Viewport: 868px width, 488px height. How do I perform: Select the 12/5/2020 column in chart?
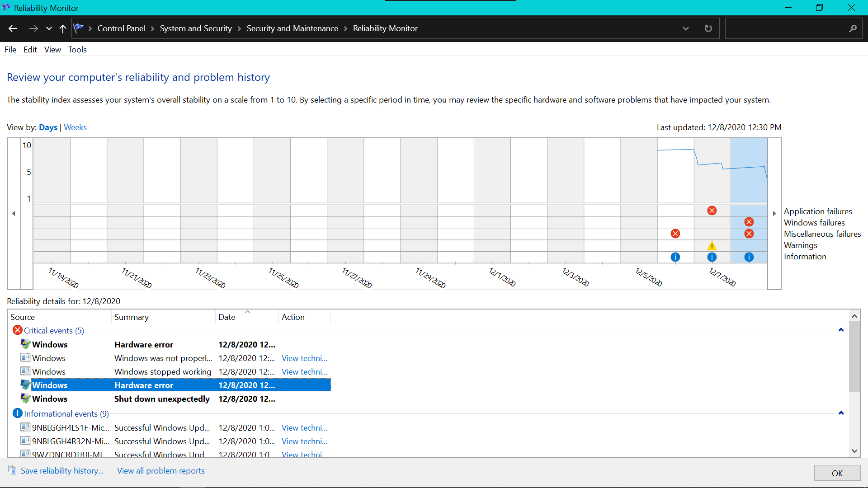click(x=639, y=200)
